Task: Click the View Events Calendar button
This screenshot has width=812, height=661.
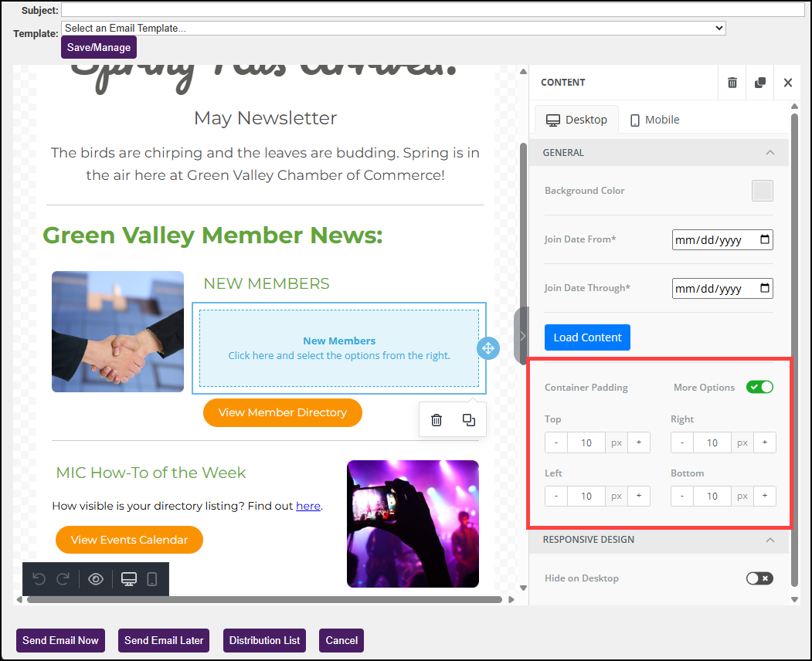Action: click(x=130, y=540)
